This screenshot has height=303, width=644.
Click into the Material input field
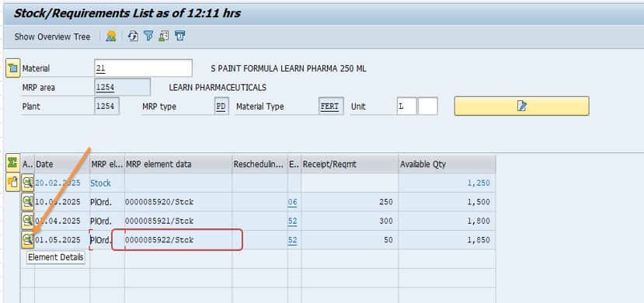click(x=143, y=68)
